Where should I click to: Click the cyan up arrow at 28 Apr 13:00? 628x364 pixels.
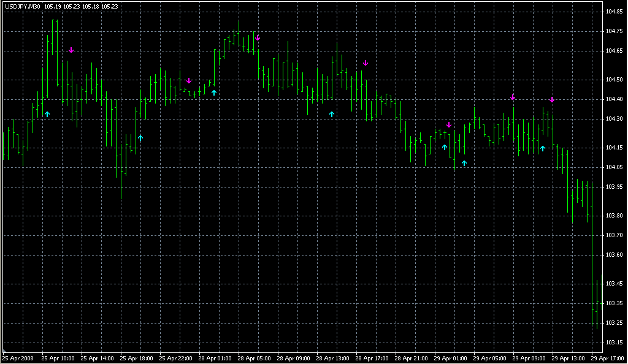click(332, 114)
